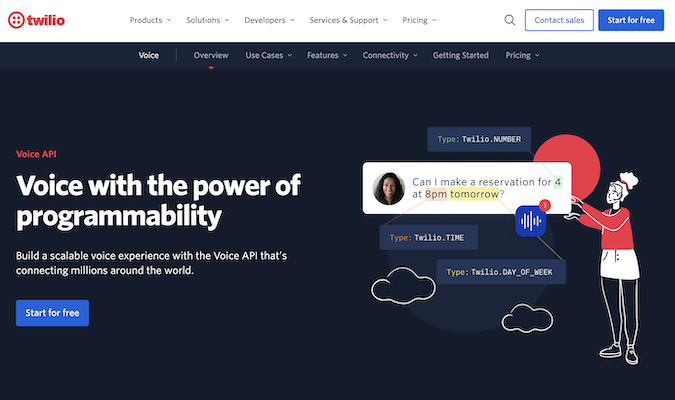Open the Getting Started tab
The width and height of the screenshot is (675, 400).
click(x=461, y=56)
